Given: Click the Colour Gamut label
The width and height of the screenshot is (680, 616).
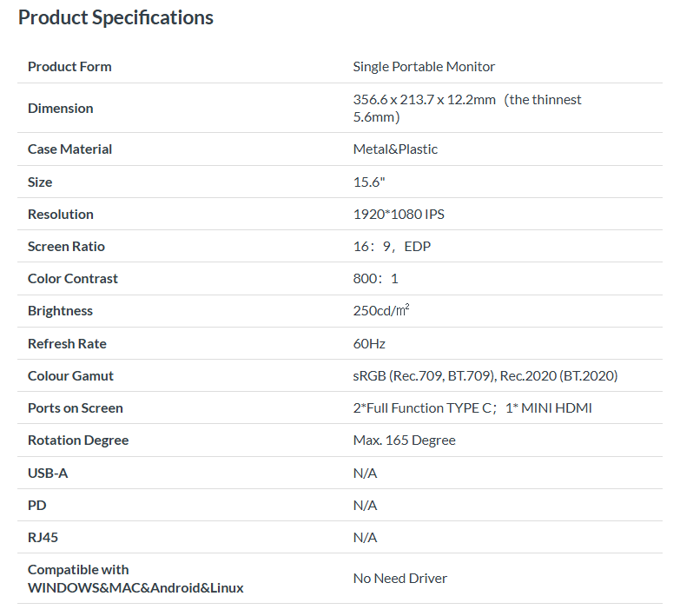Looking at the screenshot, I should [70, 375].
